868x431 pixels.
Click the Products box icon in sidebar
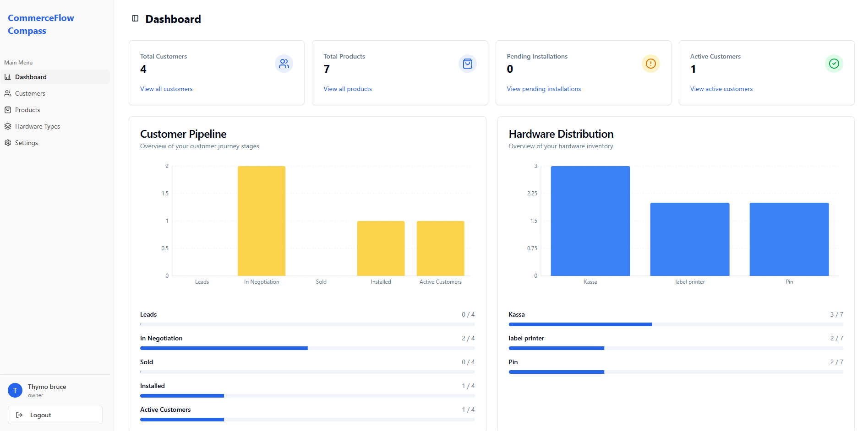tap(8, 110)
